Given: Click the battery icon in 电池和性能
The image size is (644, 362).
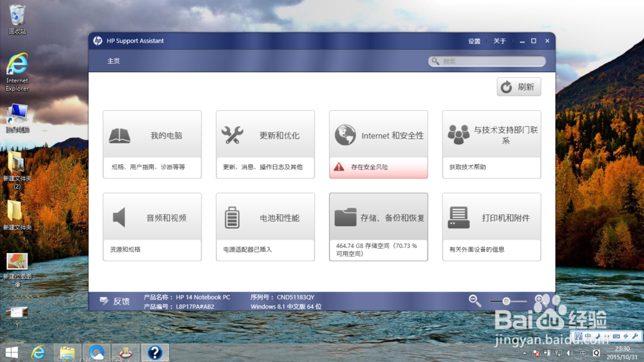Looking at the screenshot, I should 232,217.
